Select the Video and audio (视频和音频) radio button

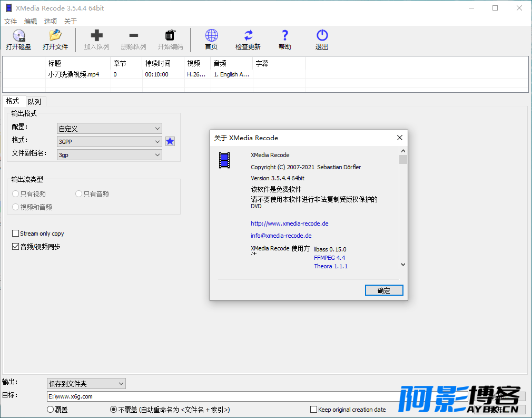(15, 207)
